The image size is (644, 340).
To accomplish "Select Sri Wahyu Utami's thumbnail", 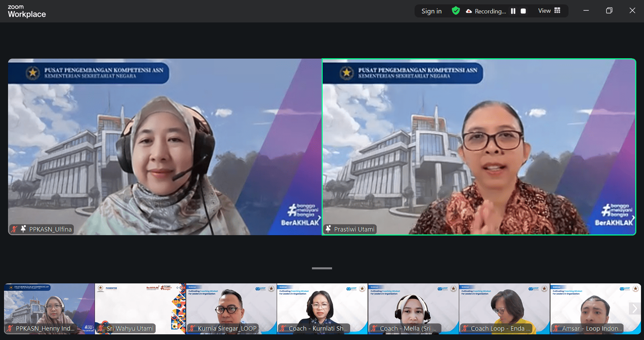I will (140, 309).
